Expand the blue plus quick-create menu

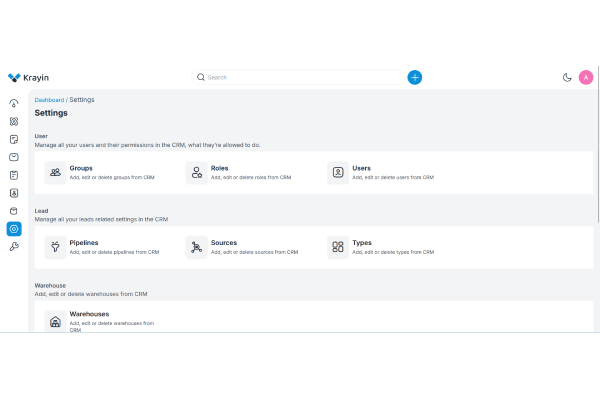[415, 77]
